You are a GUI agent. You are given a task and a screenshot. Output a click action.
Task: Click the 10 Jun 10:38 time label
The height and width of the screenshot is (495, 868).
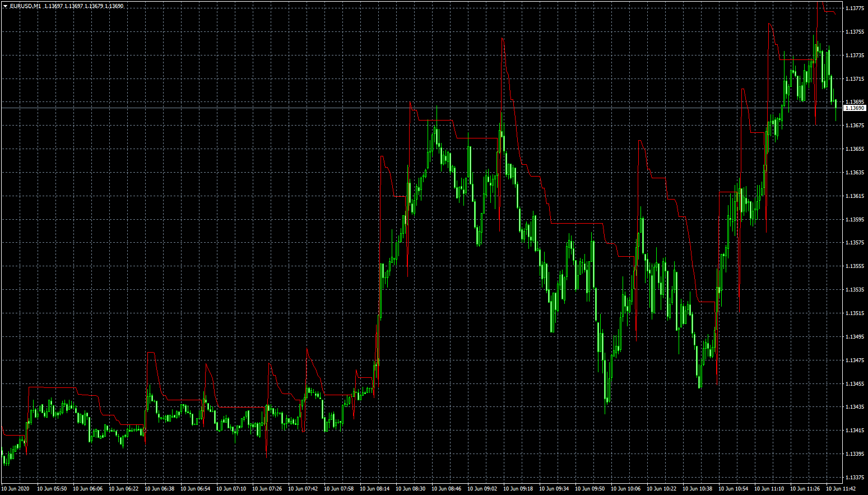697,489
